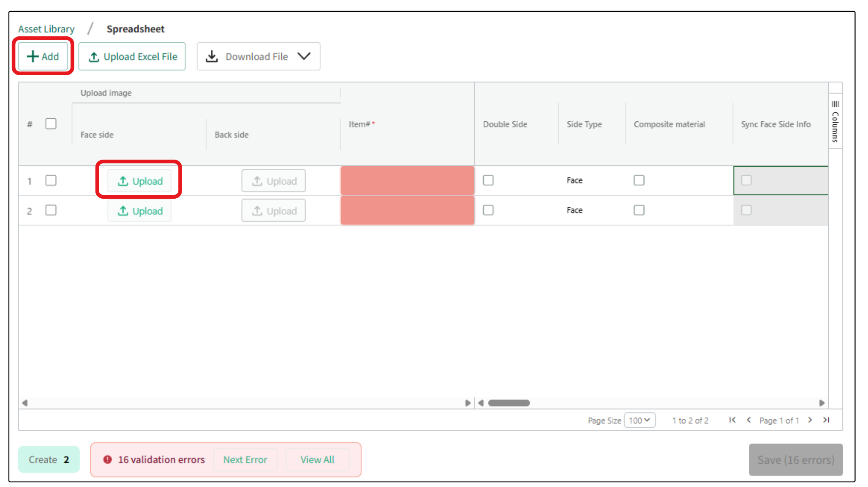868x487 pixels.
Task: Open the Download File dropdown
Action: click(x=258, y=56)
